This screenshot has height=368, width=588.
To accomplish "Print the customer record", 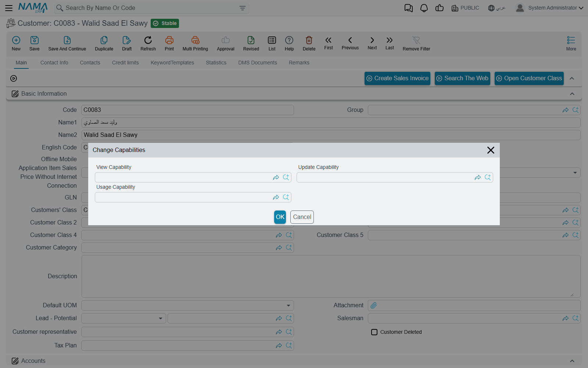I will pyautogui.click(x=169, y=43).
